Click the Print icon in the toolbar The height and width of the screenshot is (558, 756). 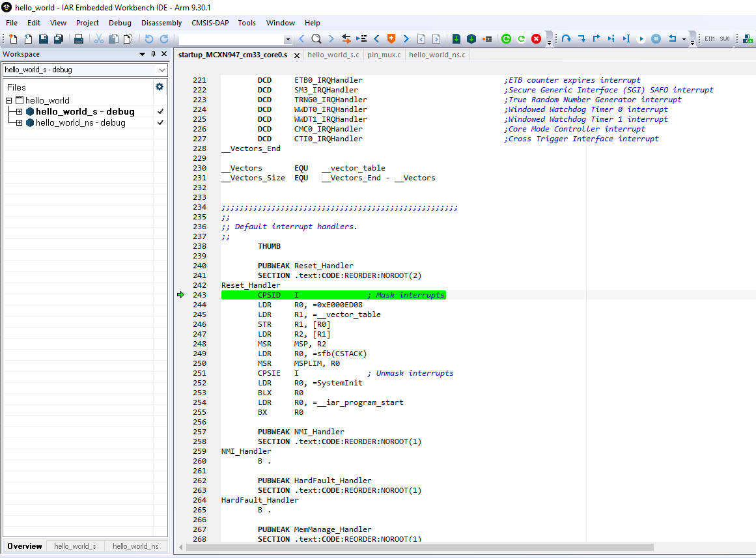[x=79, y=39]
